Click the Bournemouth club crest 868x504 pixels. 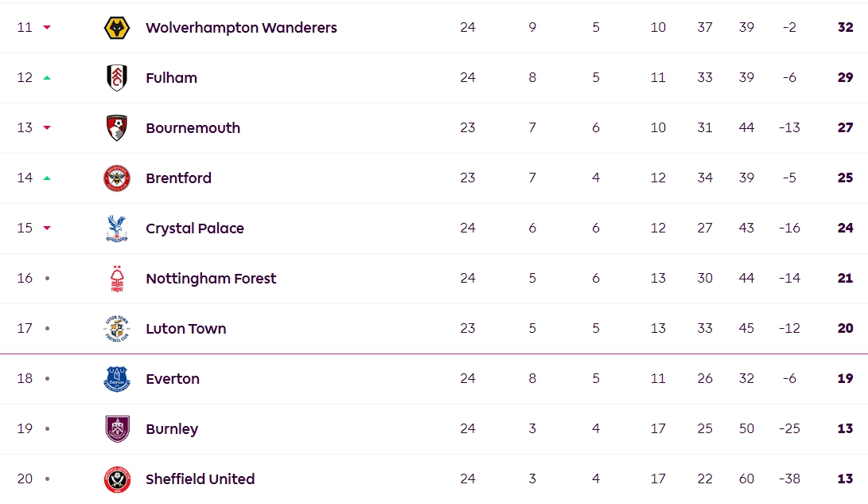click(117, 128)
